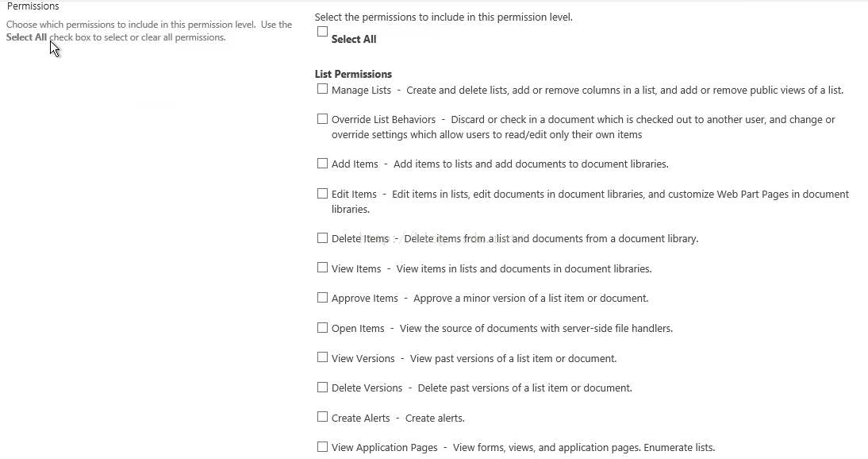The height and width of the screenshot is (459, 868).
Task: Tick the Open Items permission box
Action: [322, 328]
